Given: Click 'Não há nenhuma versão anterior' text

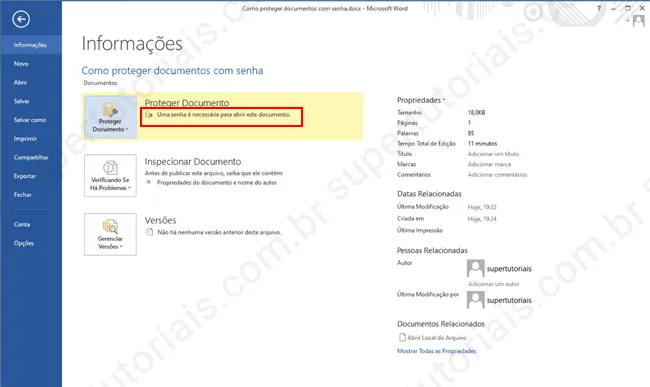Looking at the screenshot, I should point(219,232).
